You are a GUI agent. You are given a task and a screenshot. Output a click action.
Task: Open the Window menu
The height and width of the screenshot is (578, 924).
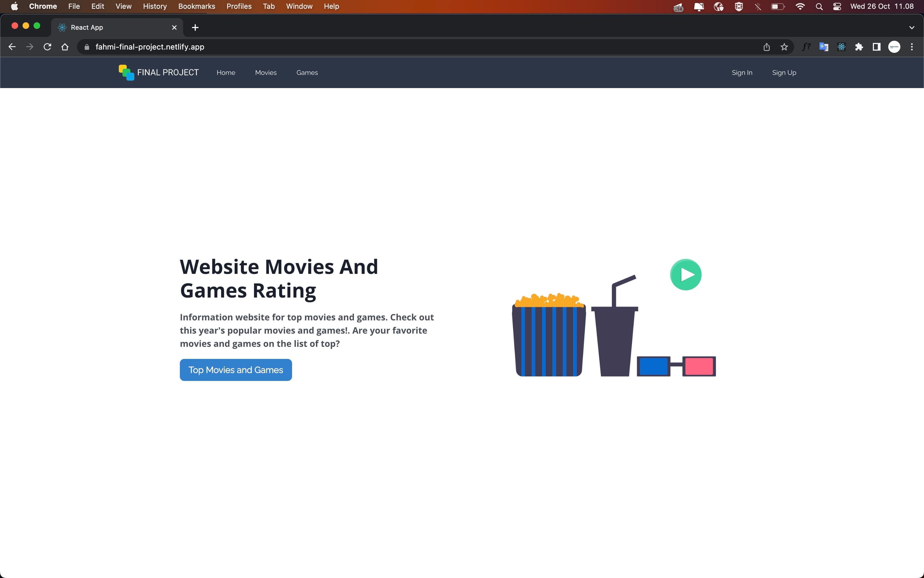(299, 7)
